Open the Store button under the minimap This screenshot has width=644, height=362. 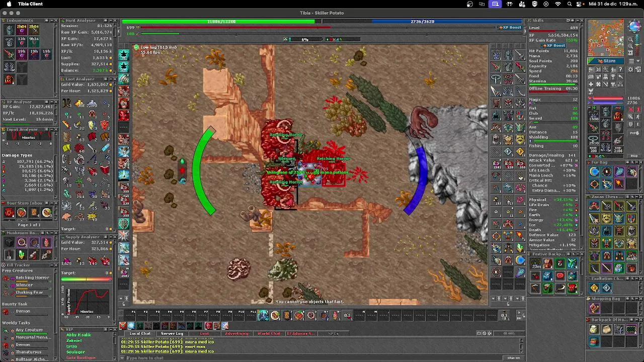[606, 61]
